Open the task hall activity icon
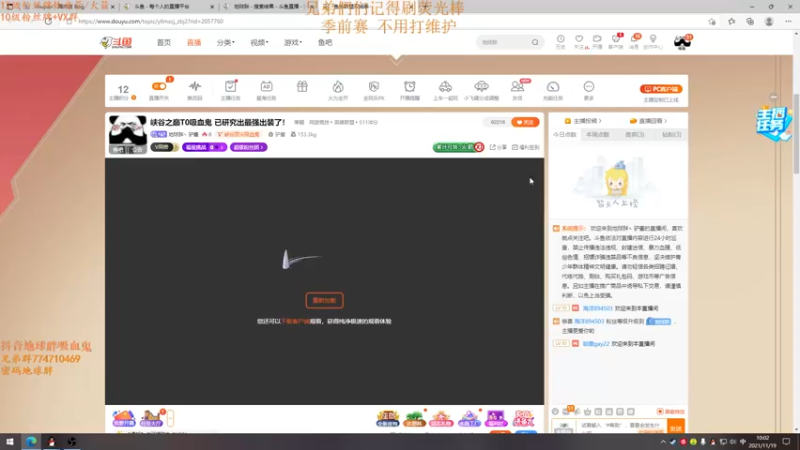This screenshot has width=800, height=450. coord(151,418)
